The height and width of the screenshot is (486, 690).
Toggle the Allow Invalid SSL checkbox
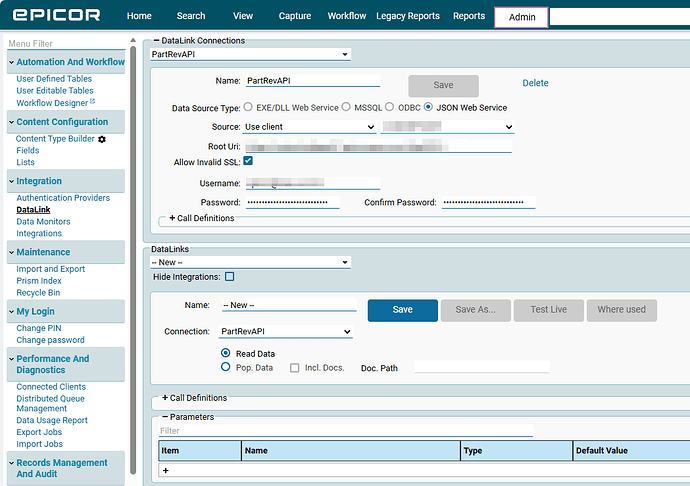tap(248, 161)
